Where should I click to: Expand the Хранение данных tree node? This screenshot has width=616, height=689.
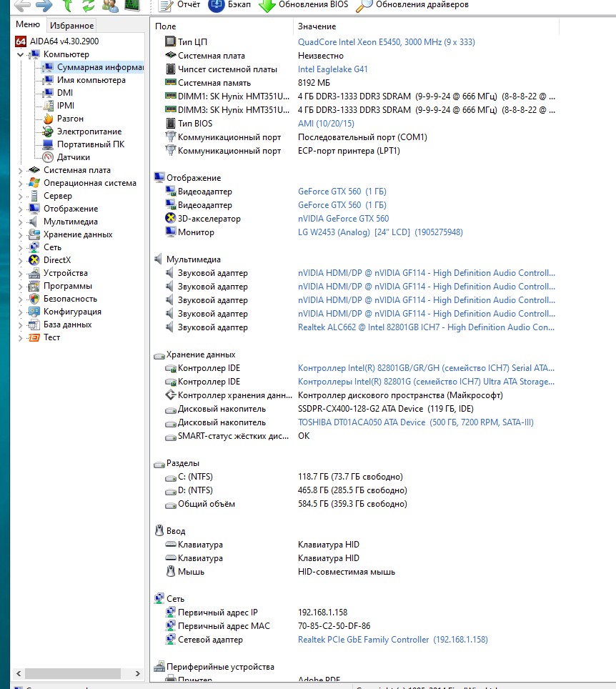click(x=20, y=234)
